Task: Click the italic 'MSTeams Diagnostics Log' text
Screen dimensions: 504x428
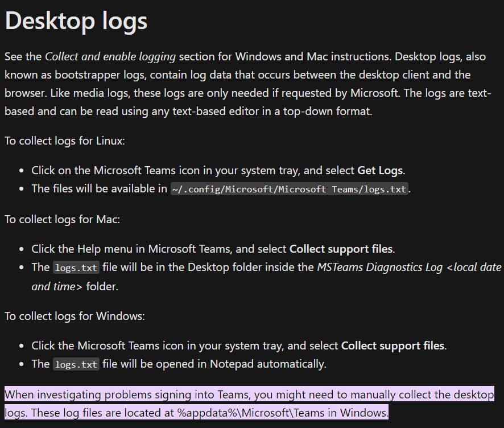Action: click(x=379, y=267)
